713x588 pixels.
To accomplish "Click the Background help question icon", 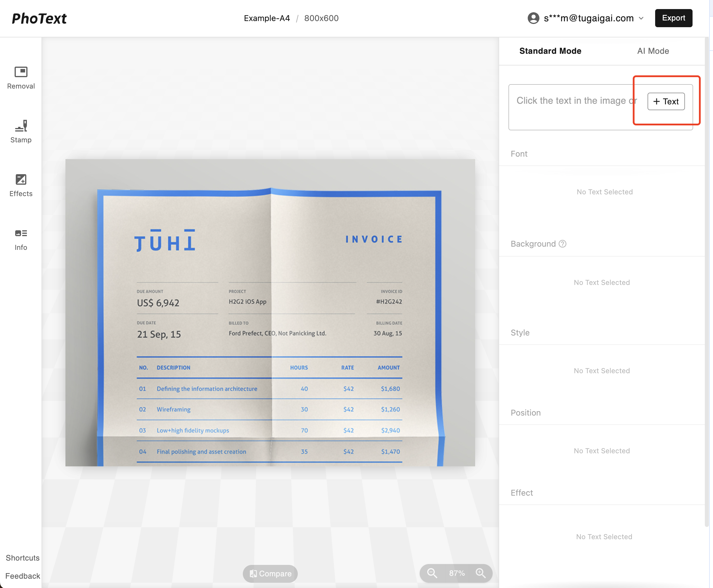I will click(x=562, y=244).
